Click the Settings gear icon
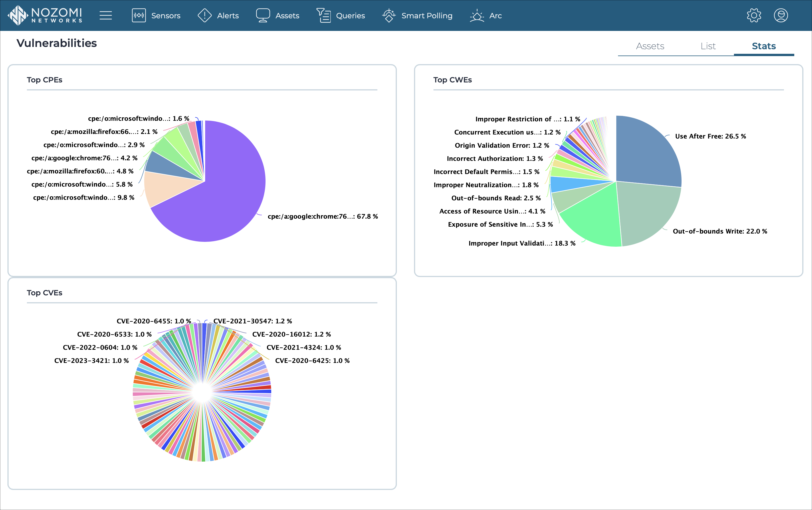This screenshot has width=812, height=510. pyautogui.click(x=753, y=16)
